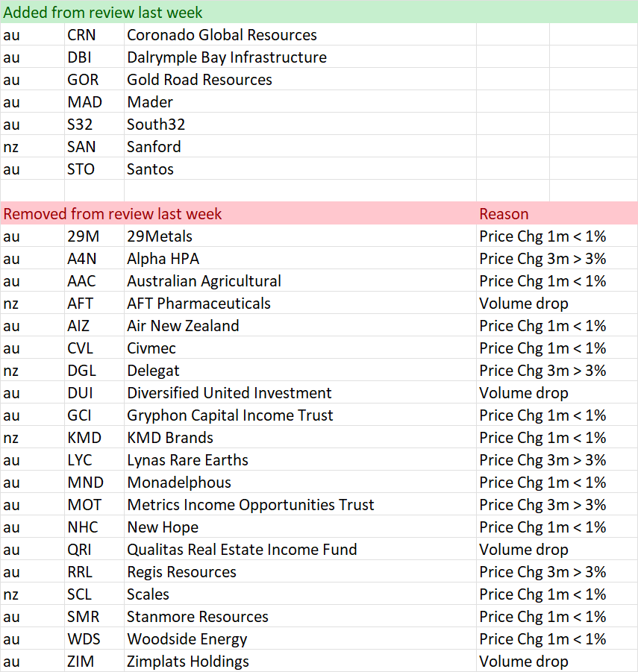Select 'Removed from review last week' header

tap(113, 214)
